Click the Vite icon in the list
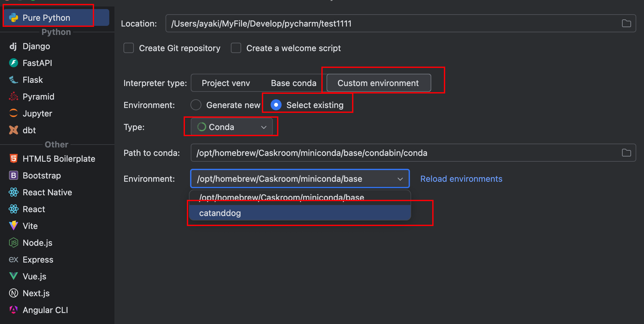 tap(13, 226)
